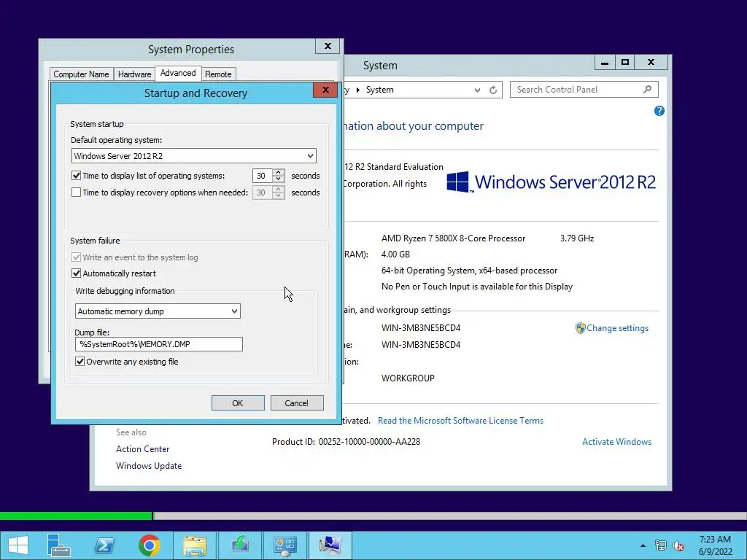Click the Dump file path field
Screen dimensions: 747x560
pyautogui.click(x=158, y=344)
